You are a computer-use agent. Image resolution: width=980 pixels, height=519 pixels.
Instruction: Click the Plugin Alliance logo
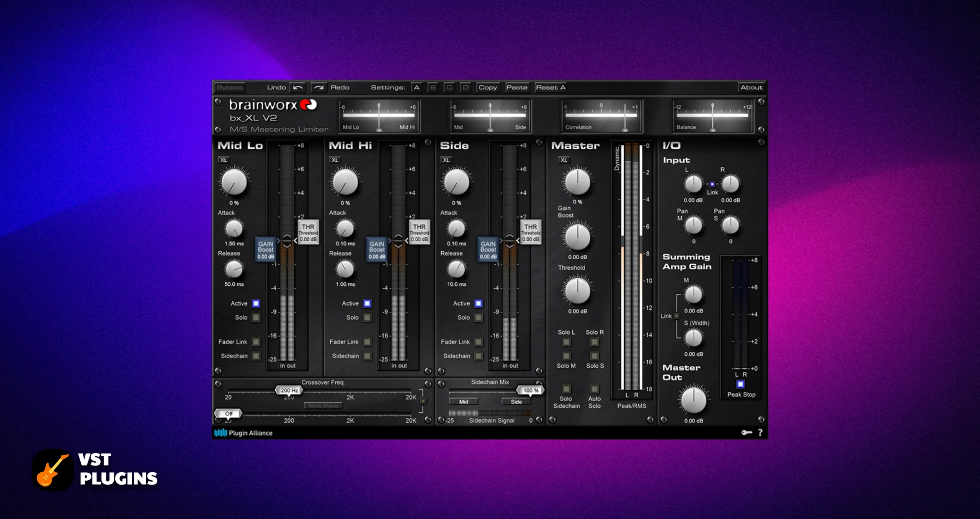(x=243, y=433)
